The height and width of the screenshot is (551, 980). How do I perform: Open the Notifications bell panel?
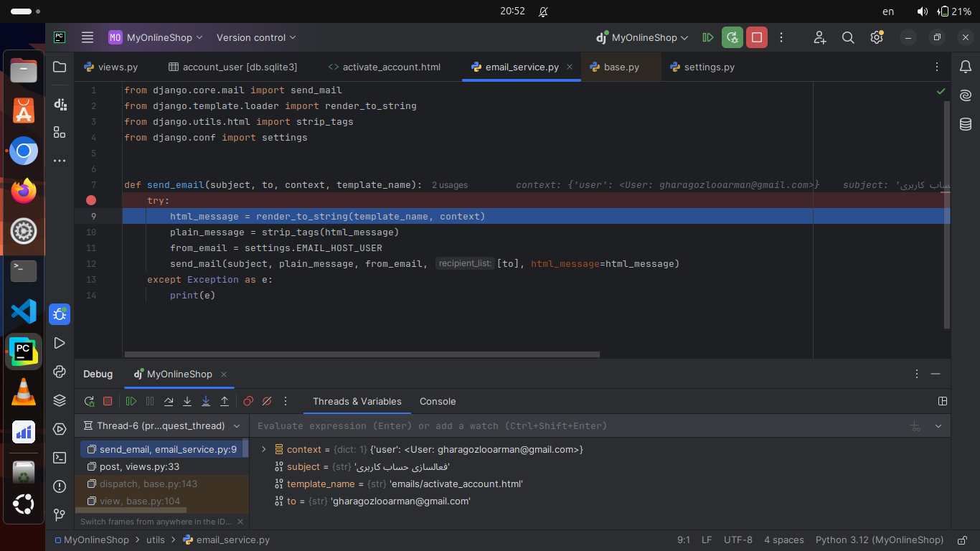click(x=966, y=67)
